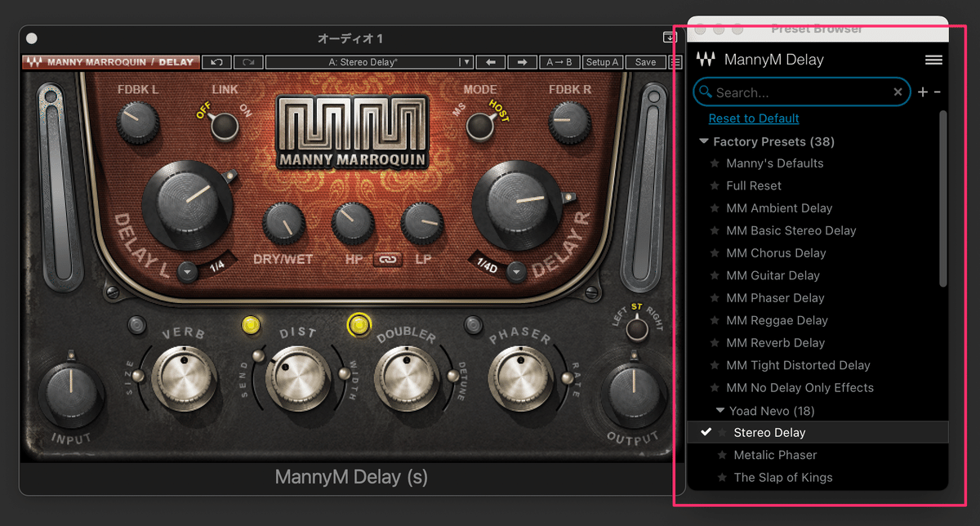Click the OUTPUT knob

tap(635, 394)
